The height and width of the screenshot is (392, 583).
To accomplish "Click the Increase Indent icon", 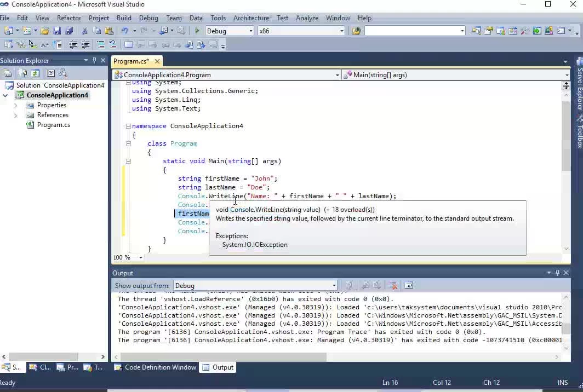I will click(x=85, y=45).
